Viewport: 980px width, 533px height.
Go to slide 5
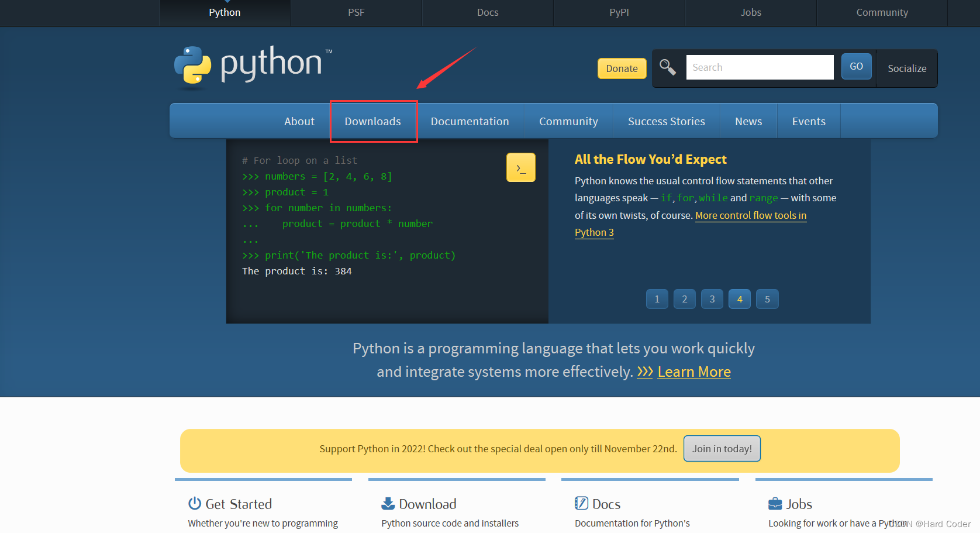click(767, 299)
